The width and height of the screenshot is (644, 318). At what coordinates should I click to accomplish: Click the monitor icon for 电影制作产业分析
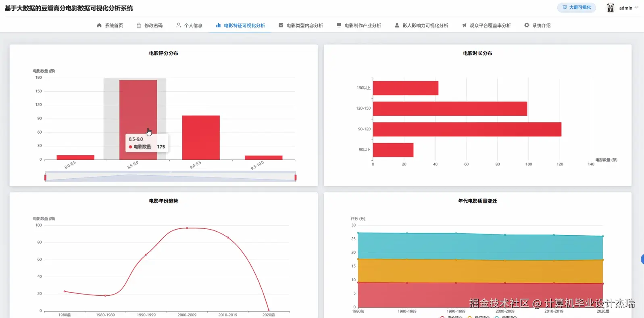coord(339,25)
